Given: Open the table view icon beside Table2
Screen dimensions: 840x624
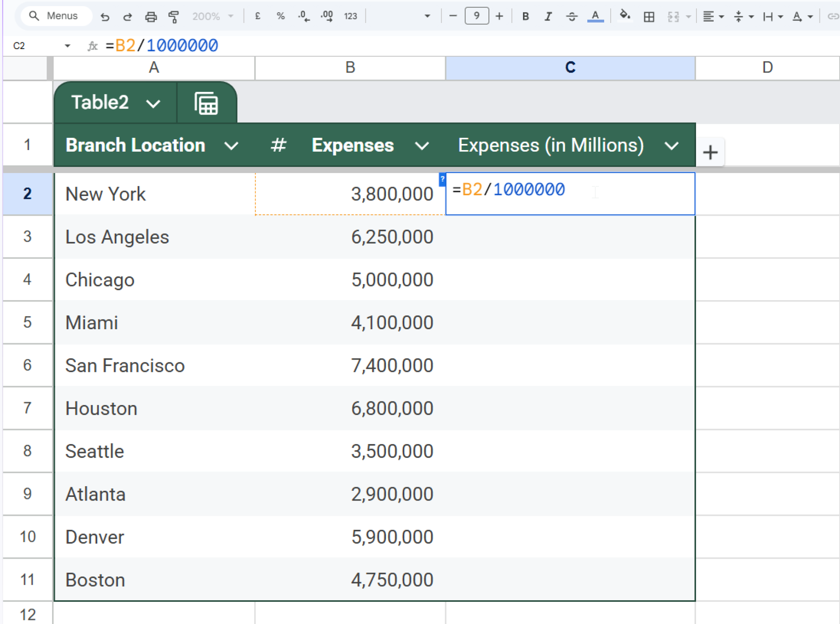Looking at the screenshot, I should (206, 103).
